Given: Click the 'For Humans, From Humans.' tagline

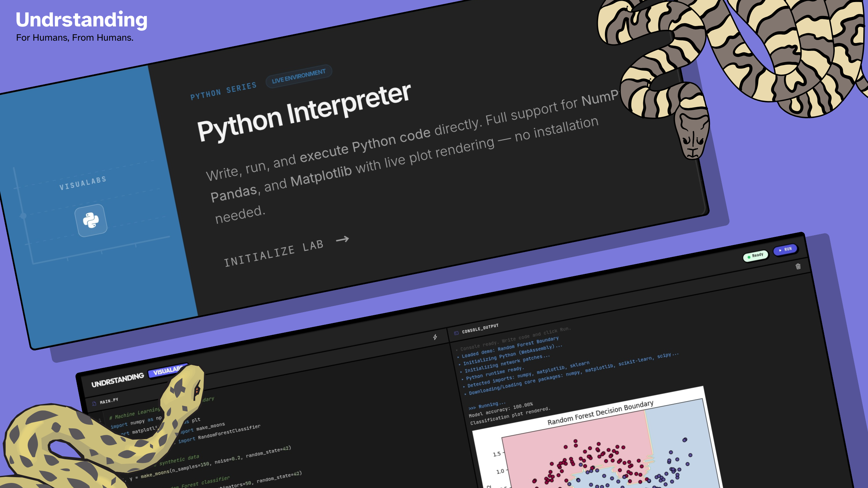Looking at the screenshot, I should click(x=75, y=38).
